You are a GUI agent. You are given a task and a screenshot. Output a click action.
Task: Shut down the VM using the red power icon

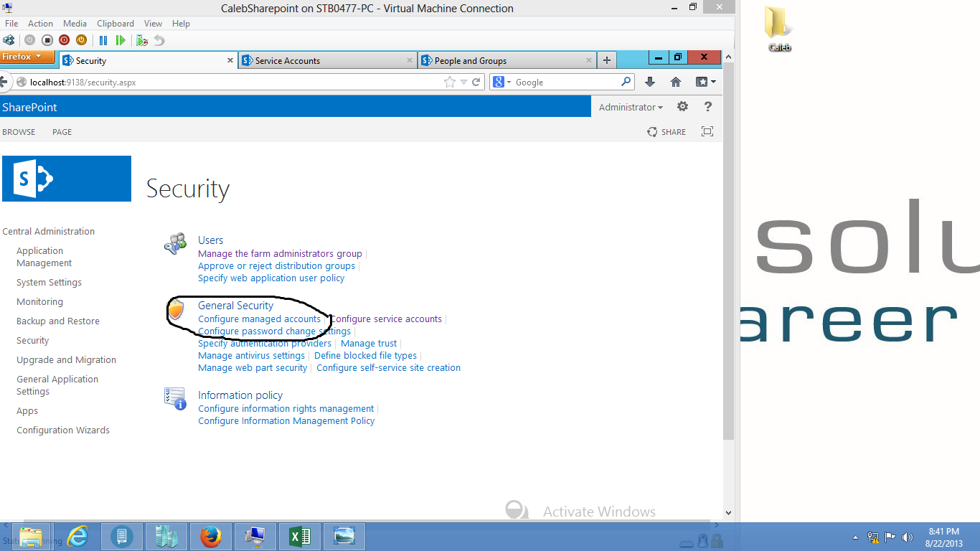[x=64, y=40]
